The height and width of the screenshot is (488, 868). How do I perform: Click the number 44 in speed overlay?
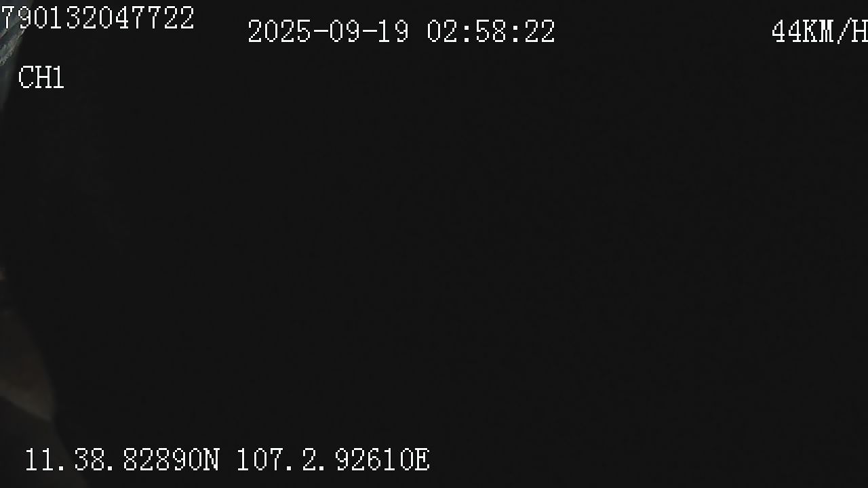click(787, 32)
